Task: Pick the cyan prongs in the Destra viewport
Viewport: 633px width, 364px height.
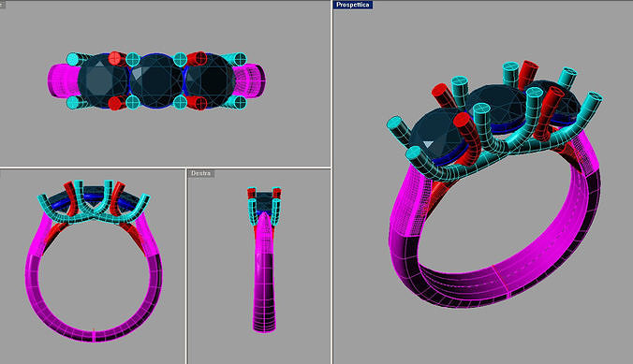Action: 264,207
